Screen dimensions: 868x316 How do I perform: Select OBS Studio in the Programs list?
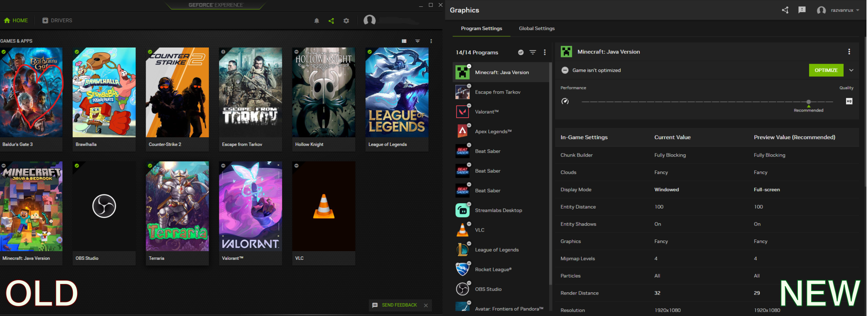501,289
